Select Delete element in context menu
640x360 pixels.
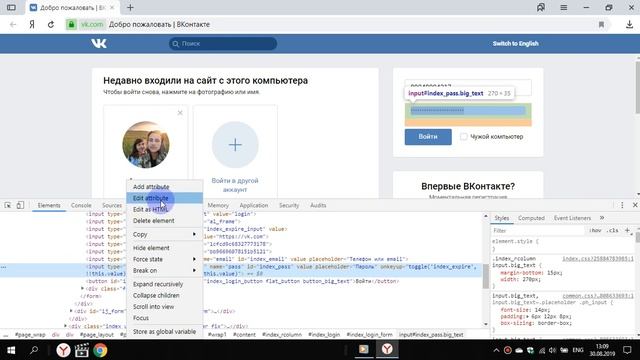tap(164, 221)
